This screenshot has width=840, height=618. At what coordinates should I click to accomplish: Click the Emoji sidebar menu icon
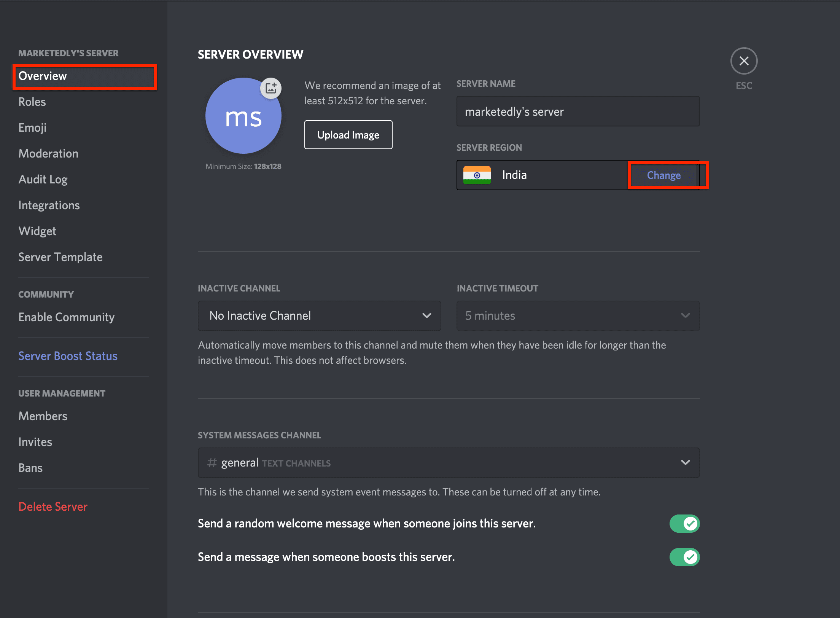click(x=33, y=127)
